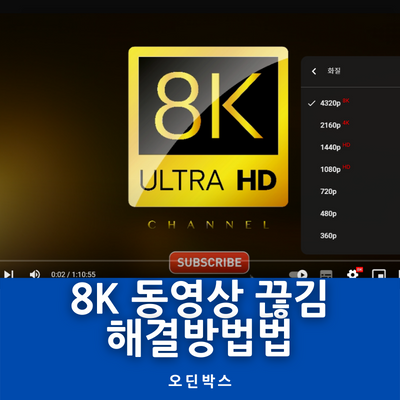Select 1080p HD quality
The width and height of the screenshot is (400, 400).
350,169
